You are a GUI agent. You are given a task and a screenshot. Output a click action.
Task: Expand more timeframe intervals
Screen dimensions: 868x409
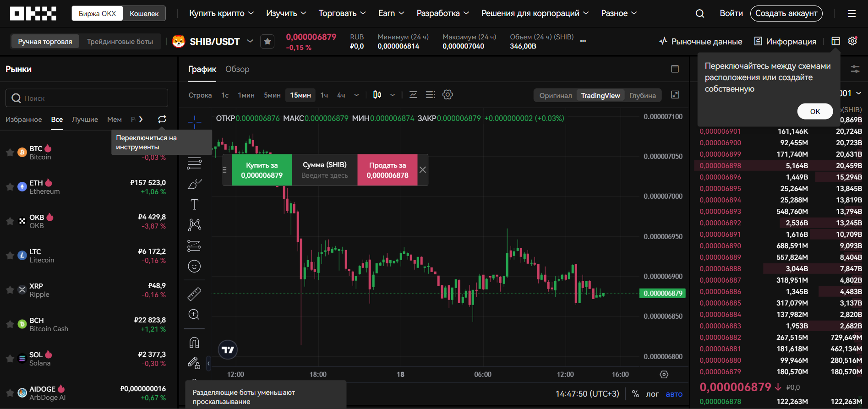tap(356, 95)
